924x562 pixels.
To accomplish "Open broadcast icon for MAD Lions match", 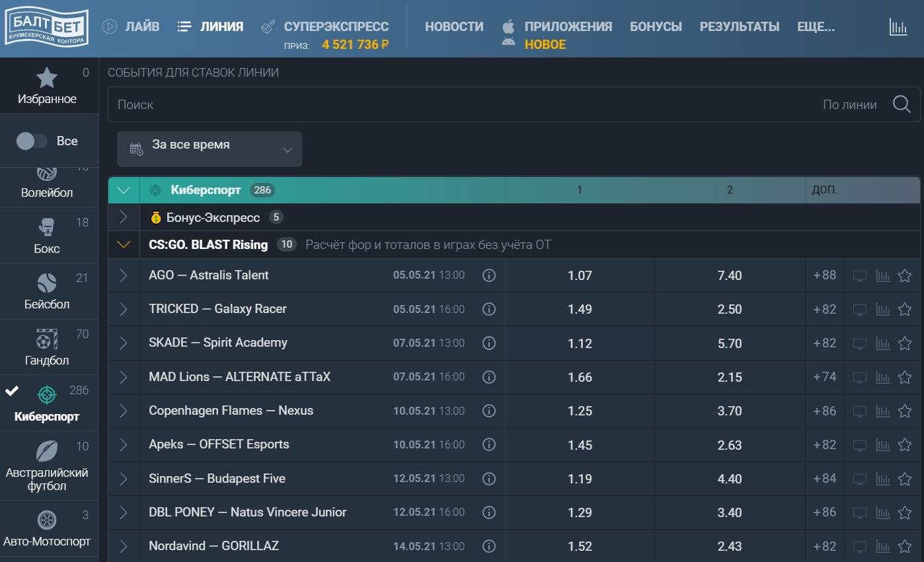I will (859, 377).
